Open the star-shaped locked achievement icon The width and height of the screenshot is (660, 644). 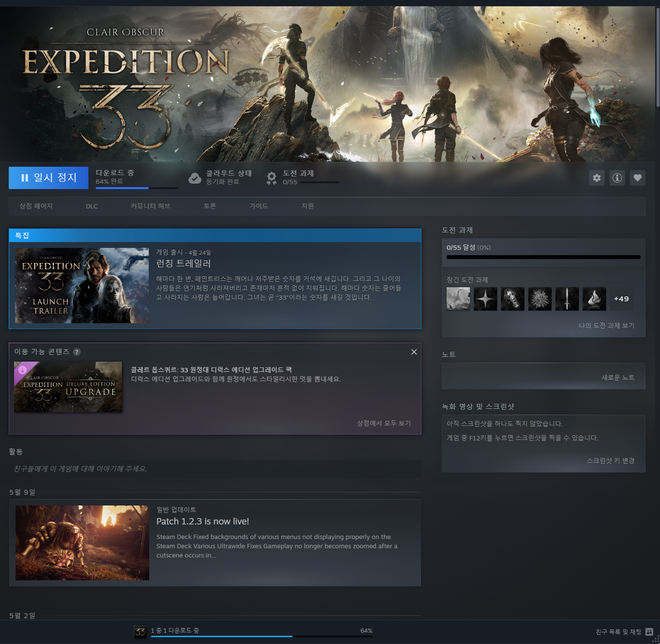coord(486,298)
